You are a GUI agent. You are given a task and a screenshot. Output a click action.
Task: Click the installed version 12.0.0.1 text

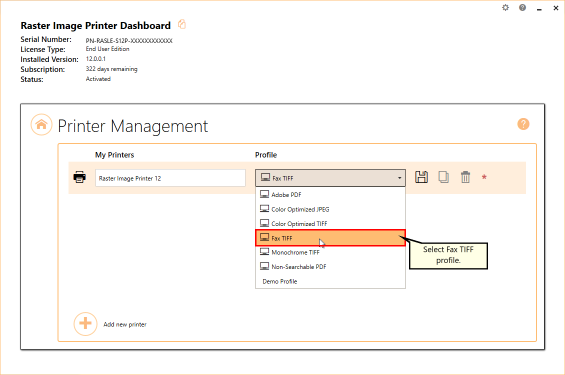(x=95, y=59)
